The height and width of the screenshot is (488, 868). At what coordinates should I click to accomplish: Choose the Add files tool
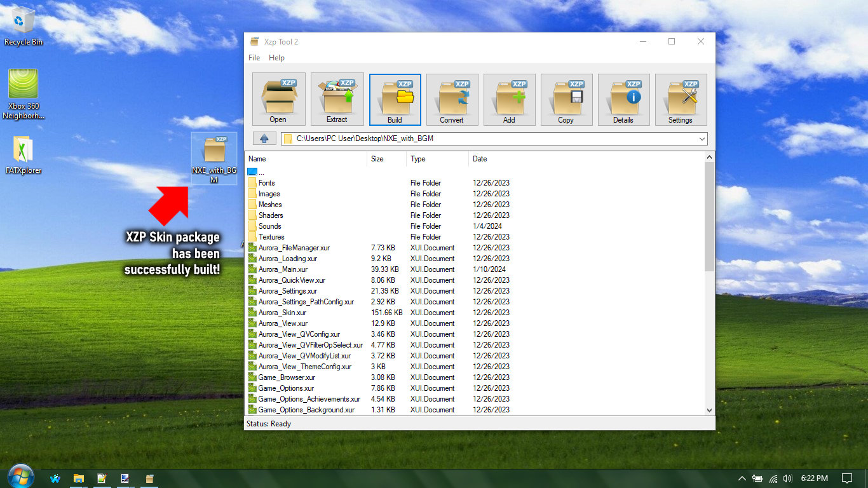[x=509, y=100]
